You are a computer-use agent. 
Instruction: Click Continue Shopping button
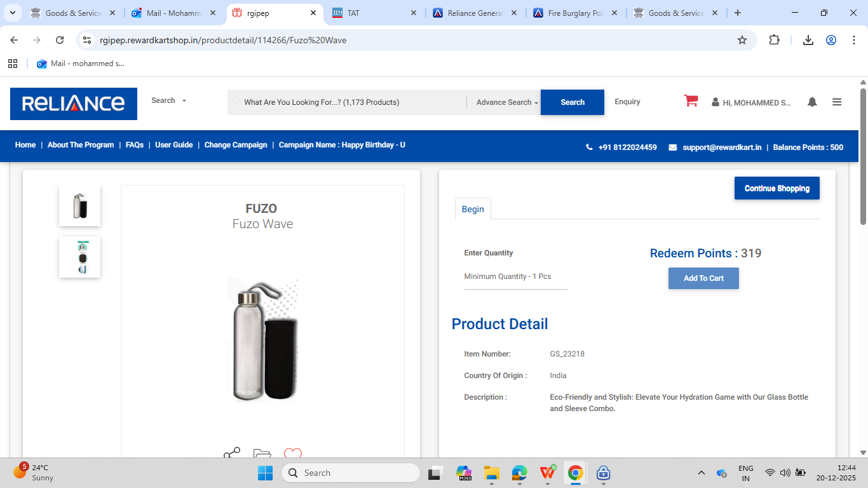tap(777, 188)
